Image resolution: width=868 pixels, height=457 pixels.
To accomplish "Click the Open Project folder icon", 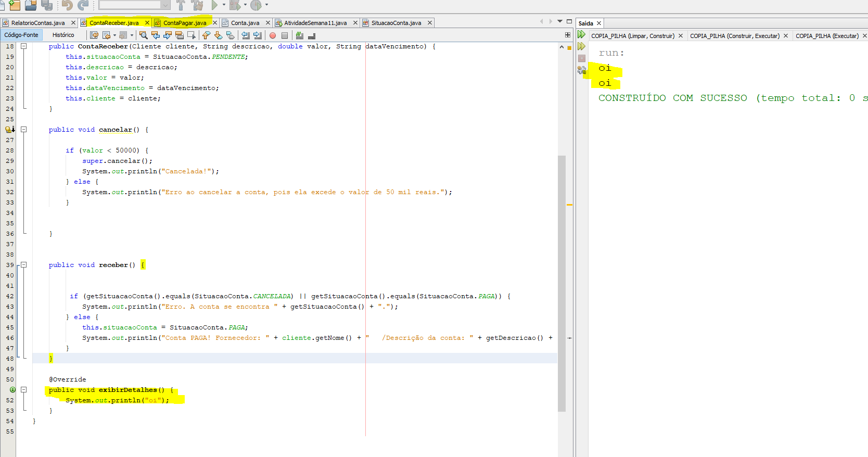I will coord(31,5).
